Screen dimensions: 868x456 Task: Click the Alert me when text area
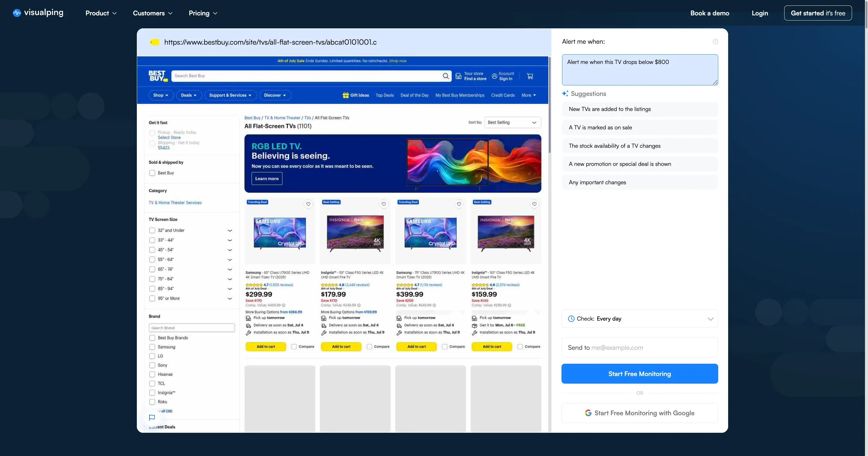click(640, 70)
